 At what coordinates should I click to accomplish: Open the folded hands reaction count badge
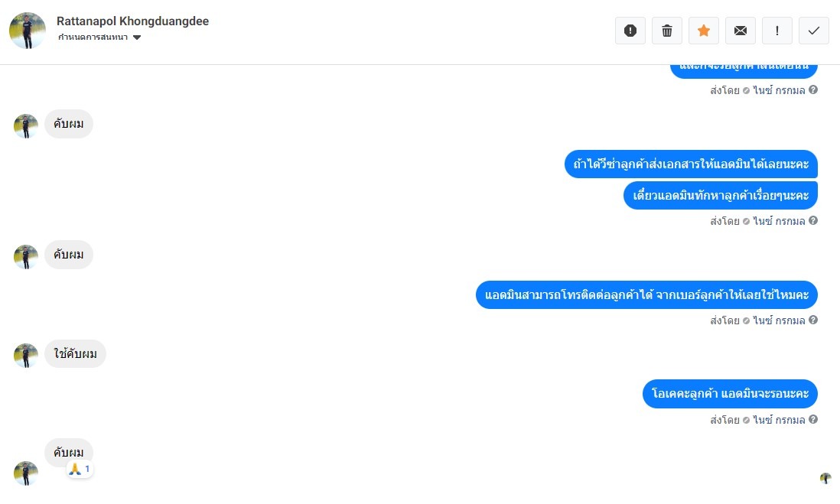[80, 469]
